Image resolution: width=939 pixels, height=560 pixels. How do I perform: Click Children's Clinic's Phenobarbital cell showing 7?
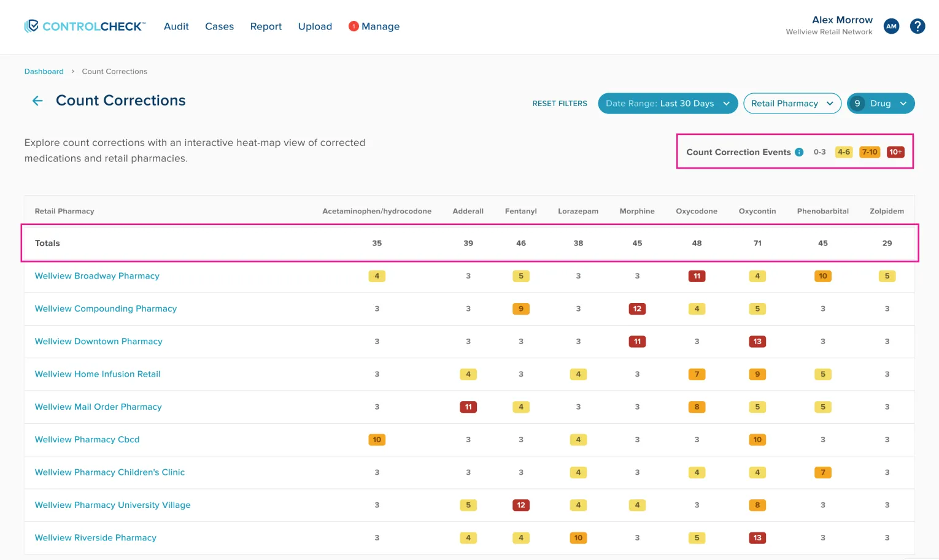tap(823, 472)
